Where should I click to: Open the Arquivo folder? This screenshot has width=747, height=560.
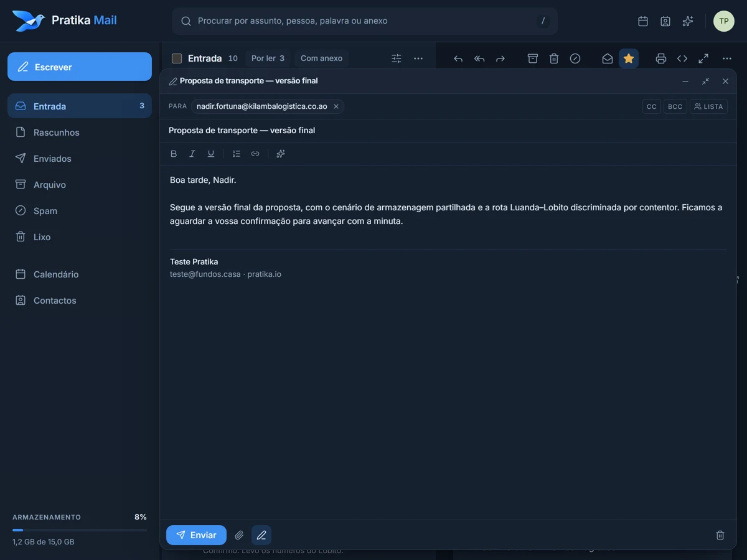[80, 184]
